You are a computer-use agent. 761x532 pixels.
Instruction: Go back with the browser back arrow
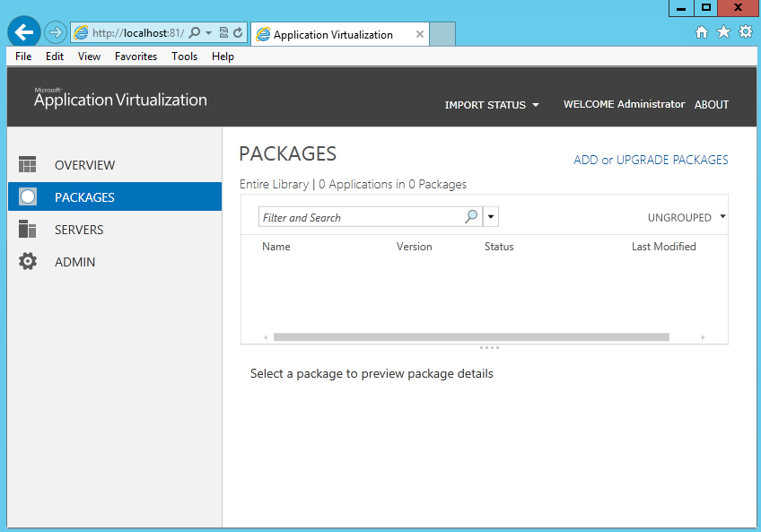click(23, 32)
